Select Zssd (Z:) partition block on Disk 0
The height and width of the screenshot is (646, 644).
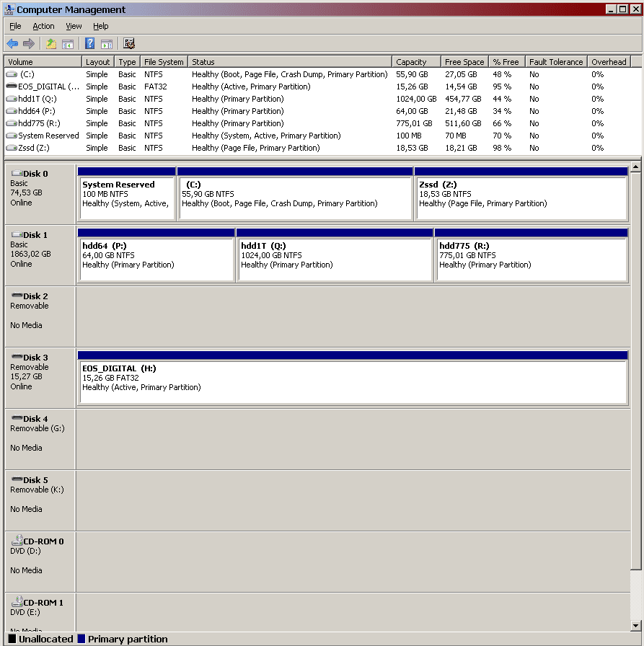tap(521, 194)
